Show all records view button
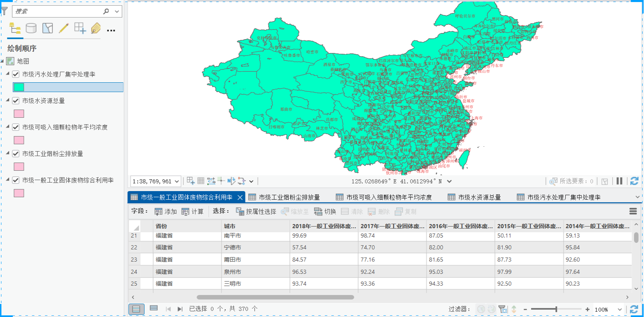This screenshot has width=644, height=317. pyautogui.click(x=136, y=309)
